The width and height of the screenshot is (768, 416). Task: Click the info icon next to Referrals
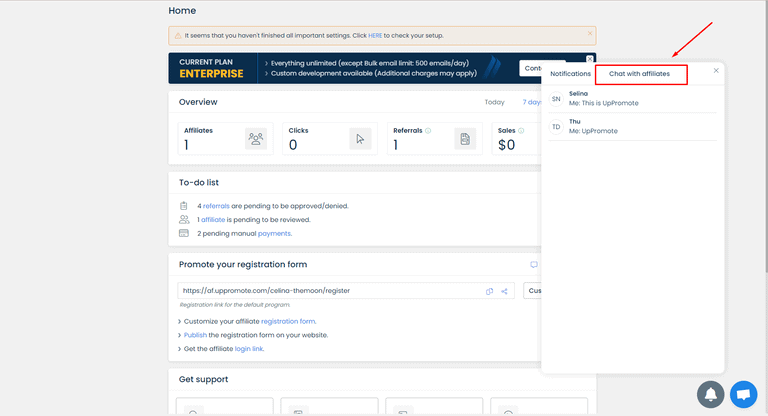pyautogui.click(x=428, y=130)
